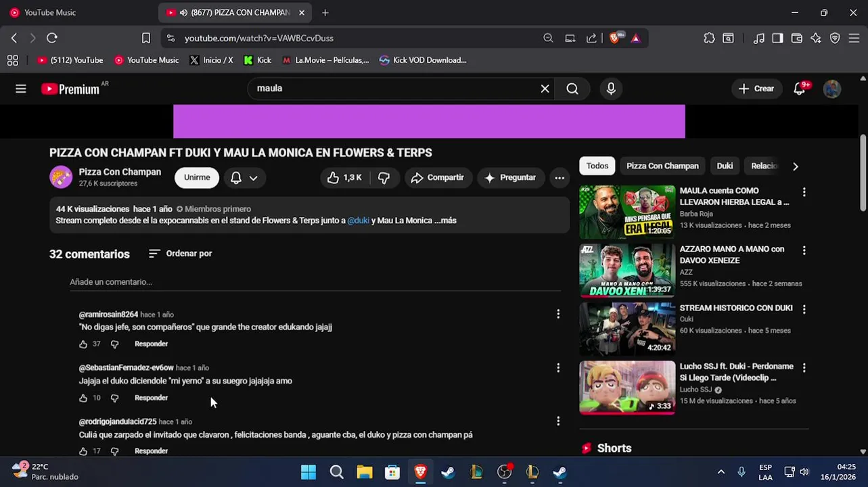Open options for Lucho SSJ ft. Duki video
This screenshot has height=487, width=868.
coord(804,367)
